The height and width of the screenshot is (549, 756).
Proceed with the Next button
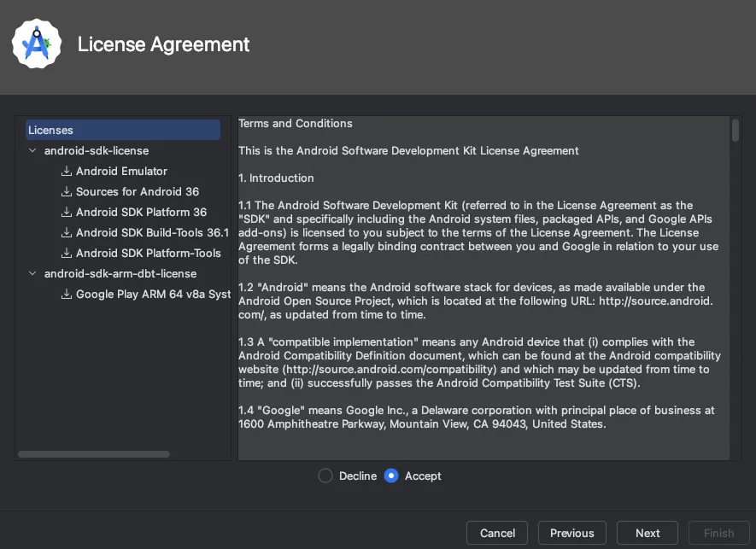tap(648, 533)
